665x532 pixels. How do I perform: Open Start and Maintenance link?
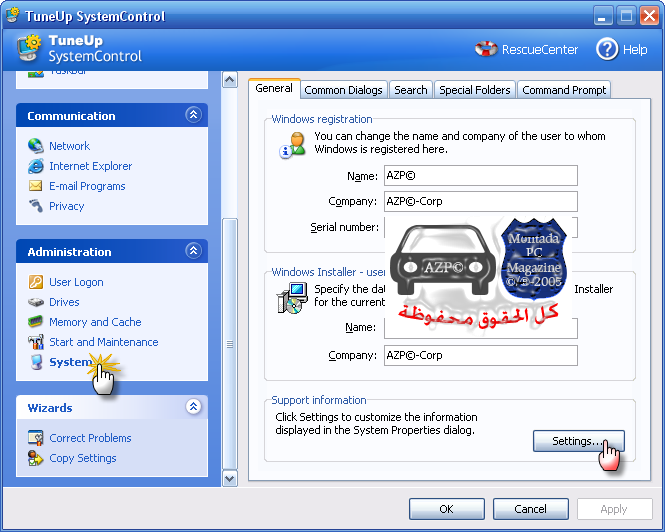103,342
